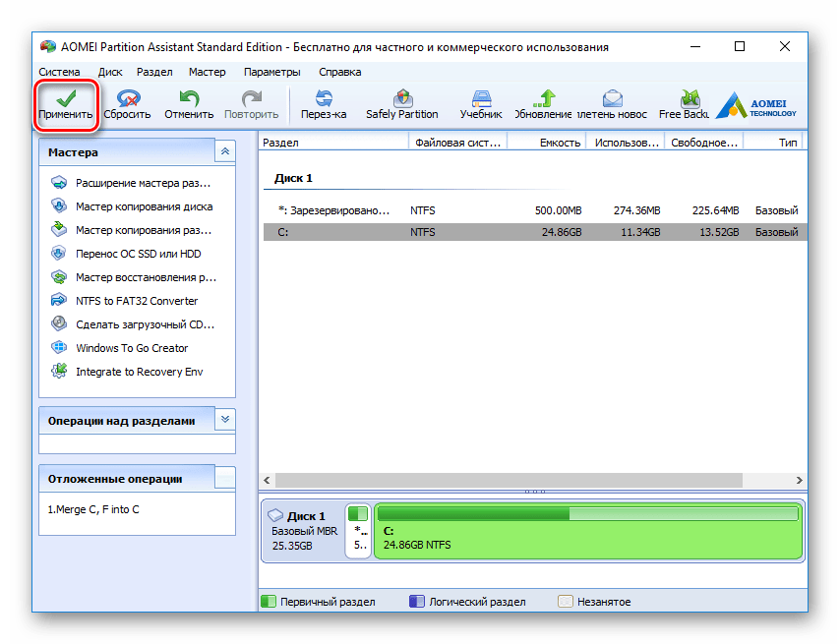Click the newsletter envelope toolbar icon
Screen dimensions: 840x644
click(612, 98)
